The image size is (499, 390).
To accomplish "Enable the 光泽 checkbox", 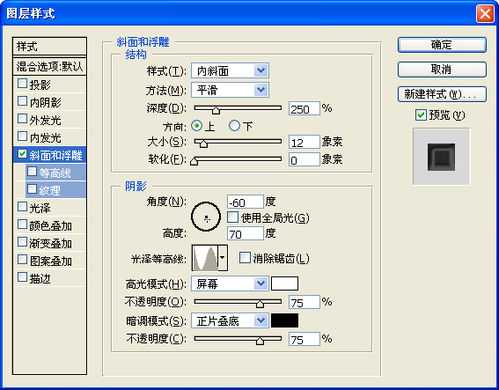I will click(22, 207).
